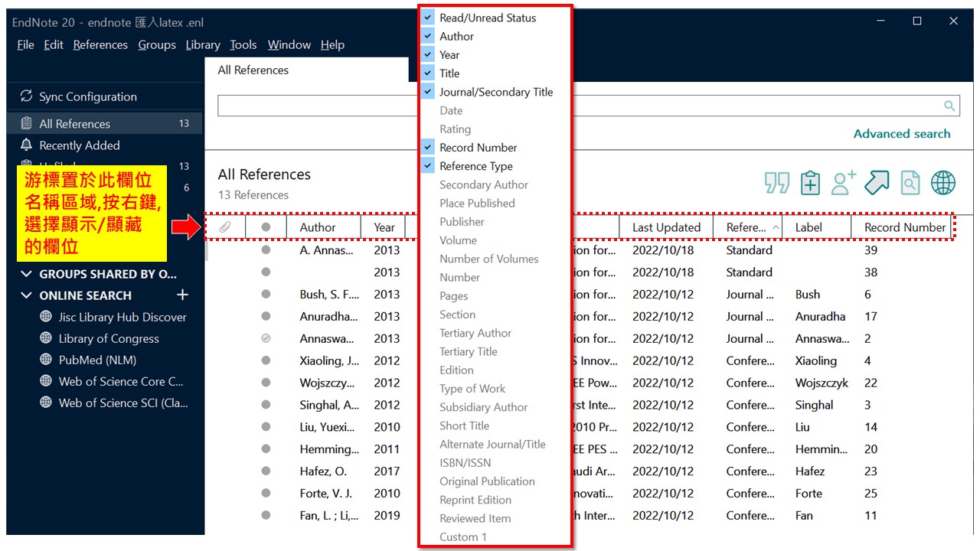Select PubMed (NLM) online search
This screenshot has height=551, width=980.
[x=97, y=360]
